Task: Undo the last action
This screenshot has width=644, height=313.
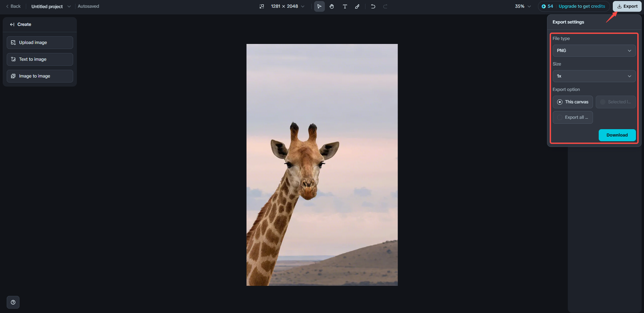Action: tap(373, 7)
